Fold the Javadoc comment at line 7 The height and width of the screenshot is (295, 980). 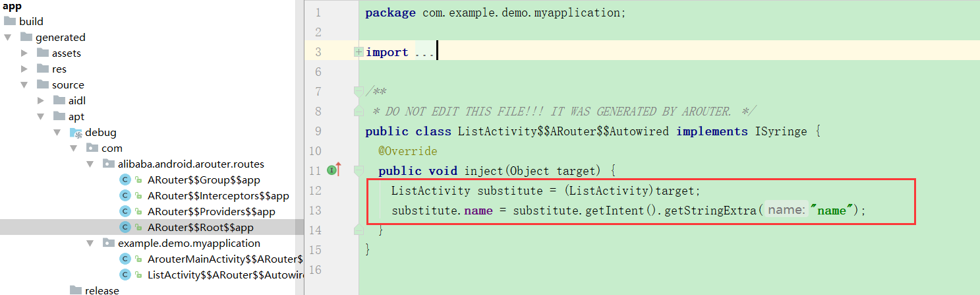[359, 90]
